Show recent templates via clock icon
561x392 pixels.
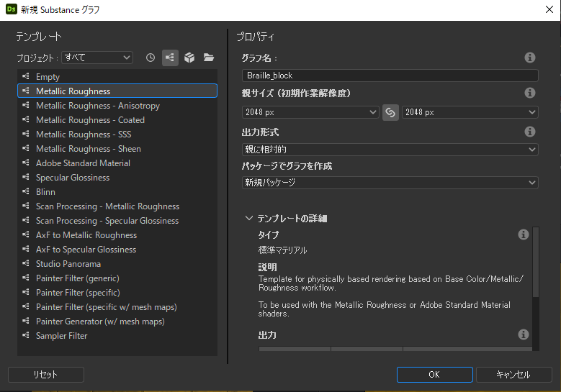[x=151, y=58]
